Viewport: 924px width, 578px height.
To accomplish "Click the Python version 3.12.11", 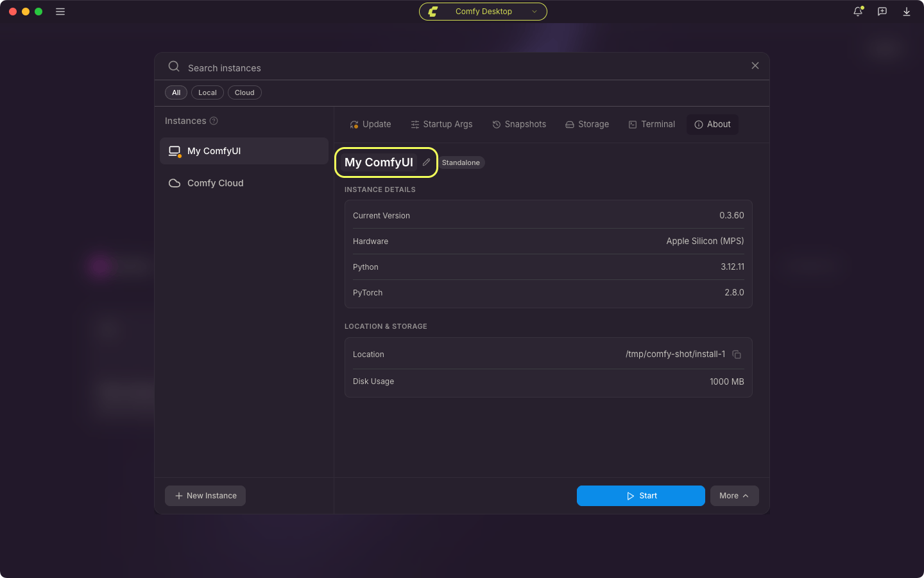I will tap(732, 267).
